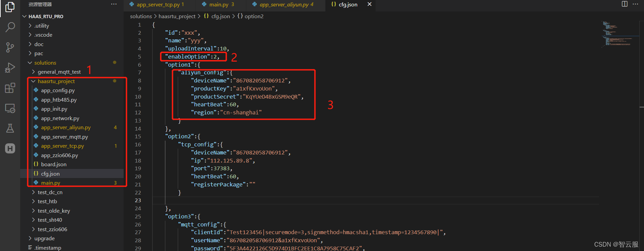Expand the pac folder
This screenshot has width=644, height=251.
39,53
